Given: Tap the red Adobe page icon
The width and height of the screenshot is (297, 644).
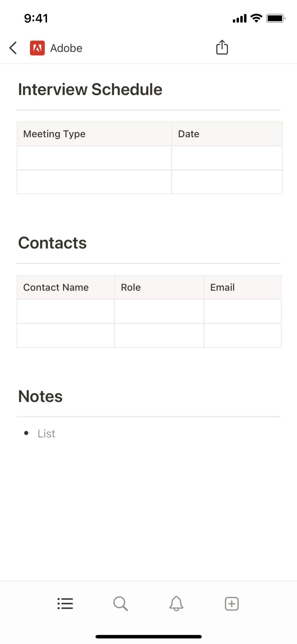Looking at the screenshot, I should (x=37, y=48).
